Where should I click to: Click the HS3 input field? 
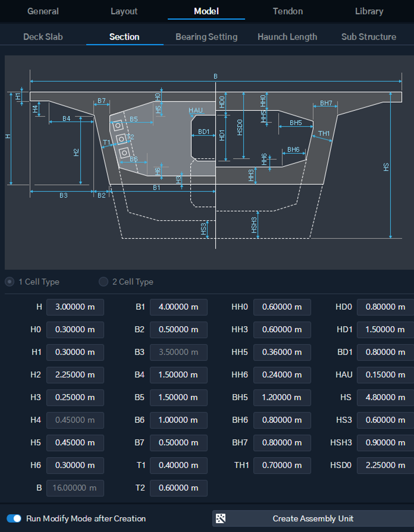385,420
